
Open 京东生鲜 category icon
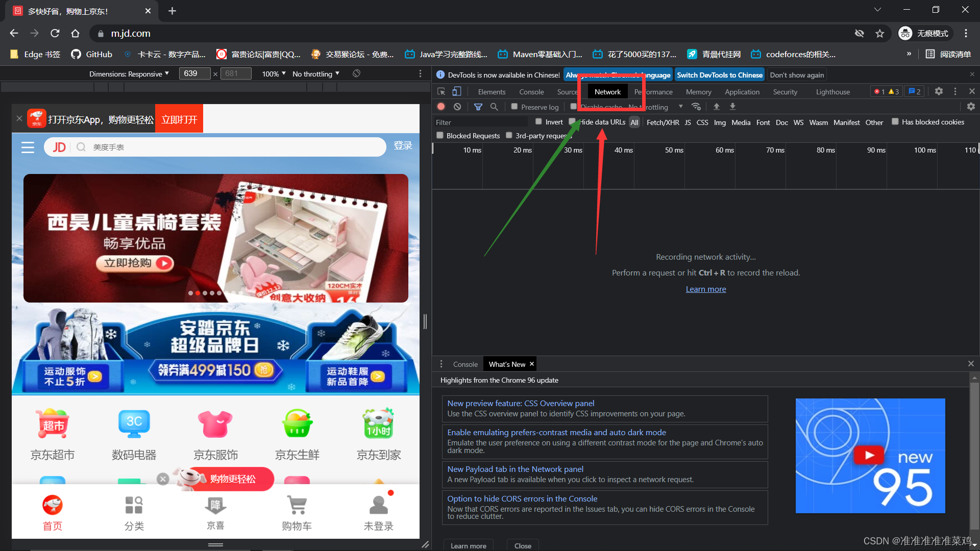[x=297, y=423]
